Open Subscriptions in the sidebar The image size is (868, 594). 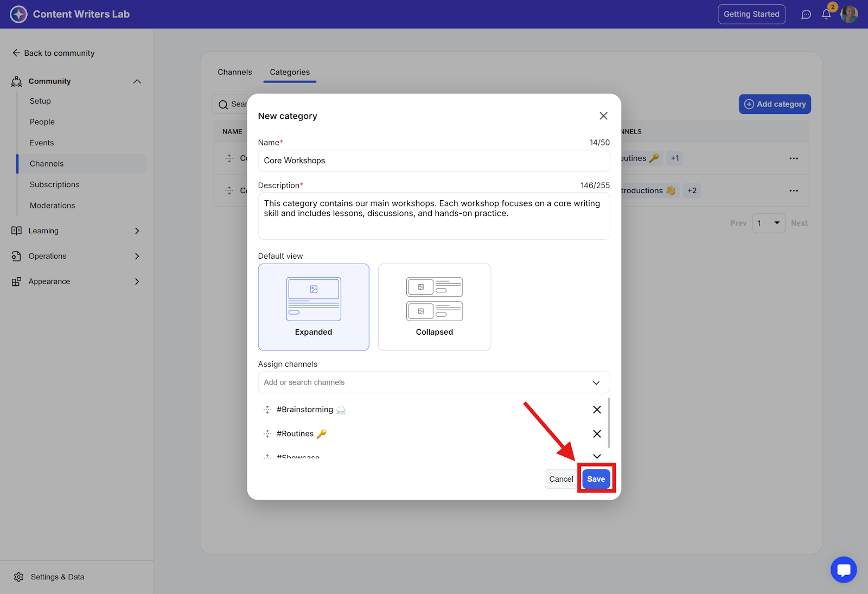point(55,184)
